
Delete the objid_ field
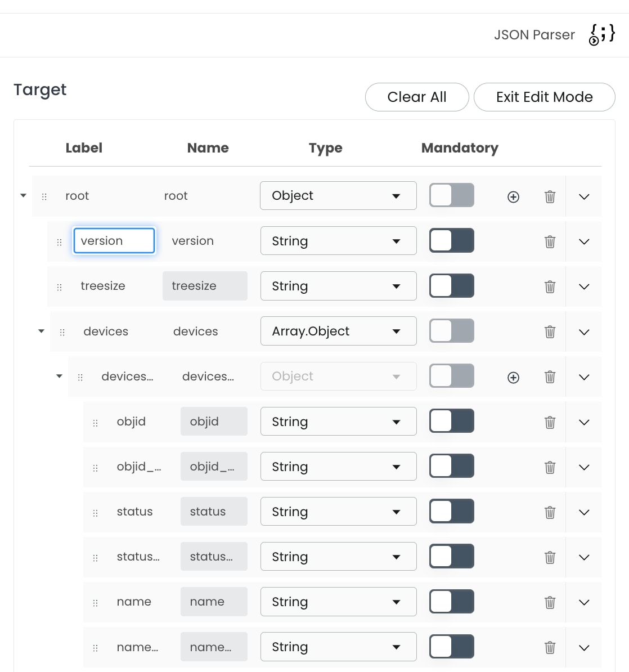click(x=550, y=467)
